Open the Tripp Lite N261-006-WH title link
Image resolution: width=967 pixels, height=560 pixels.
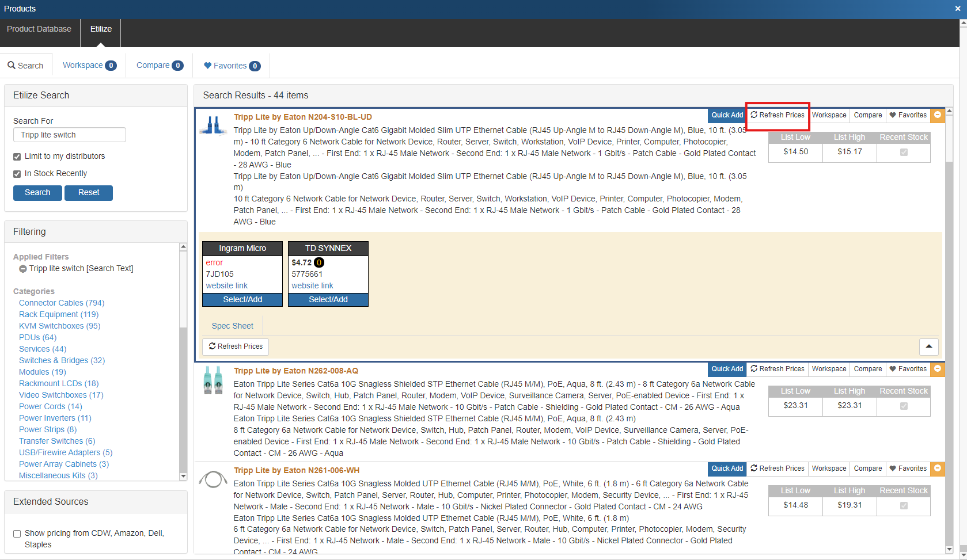tap(297, 471)
